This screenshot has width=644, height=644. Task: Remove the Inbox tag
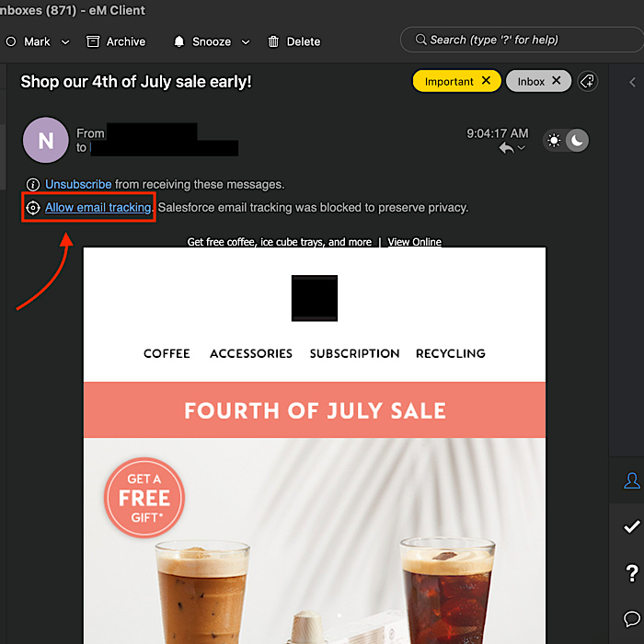pos(556,81)
